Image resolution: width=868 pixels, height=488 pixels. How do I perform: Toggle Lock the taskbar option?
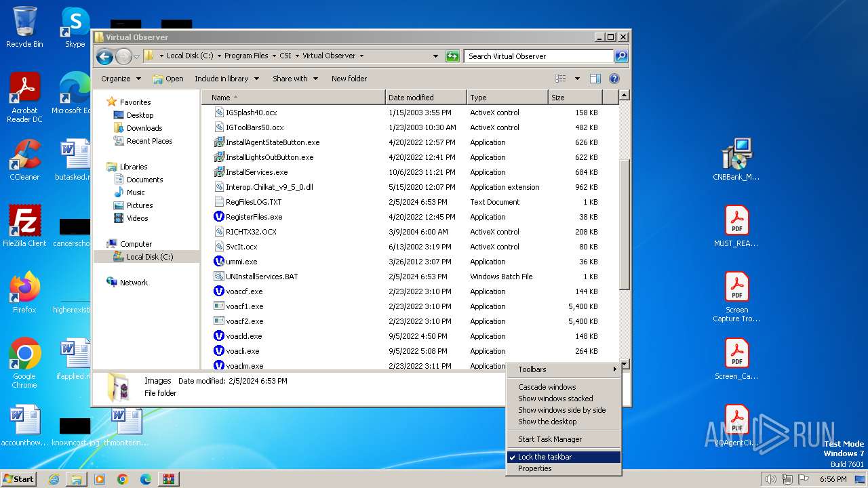point(564,457)
